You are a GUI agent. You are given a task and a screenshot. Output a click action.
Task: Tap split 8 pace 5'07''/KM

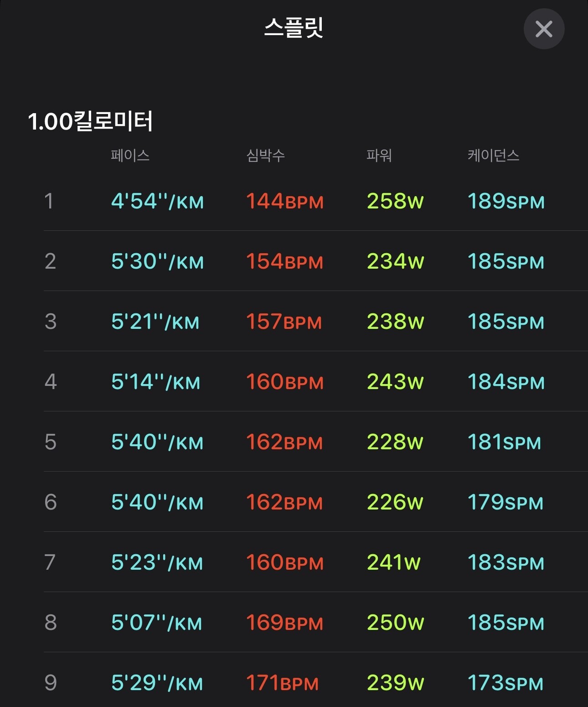point(156,623)
